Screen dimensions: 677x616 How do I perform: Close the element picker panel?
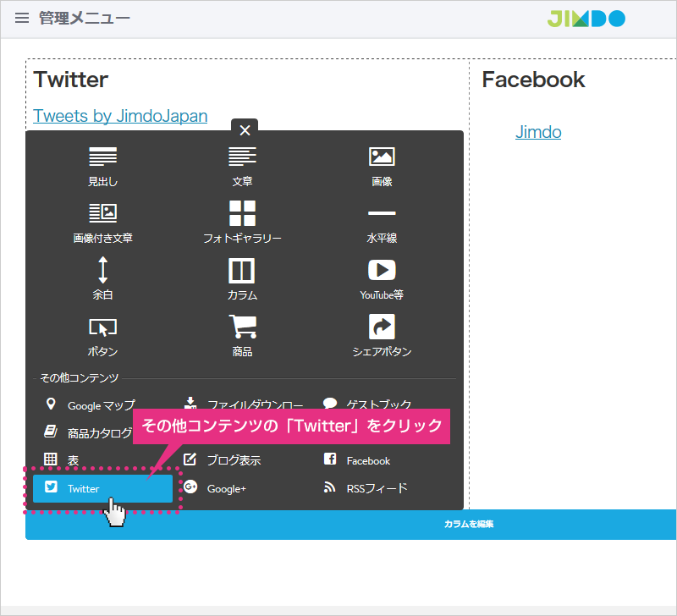click(245, 130)
